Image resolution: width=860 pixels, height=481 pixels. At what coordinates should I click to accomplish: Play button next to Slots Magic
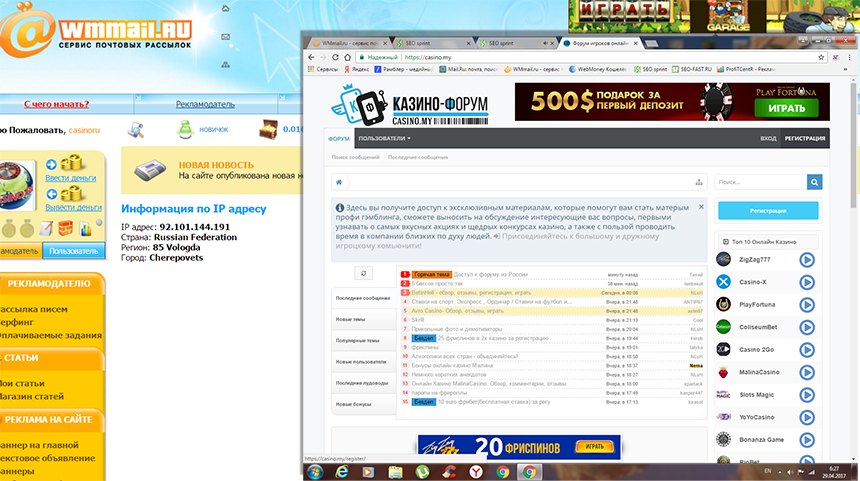click(x=807, y=395)
